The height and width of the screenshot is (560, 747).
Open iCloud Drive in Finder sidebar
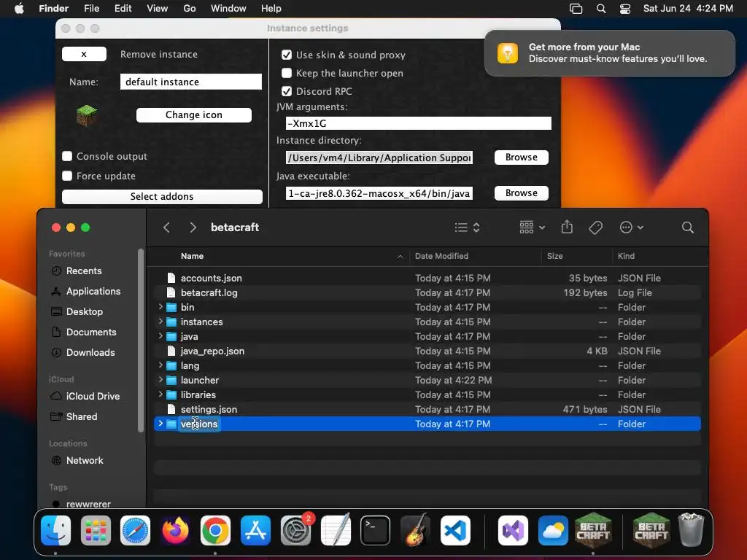[x=93, y=396]
